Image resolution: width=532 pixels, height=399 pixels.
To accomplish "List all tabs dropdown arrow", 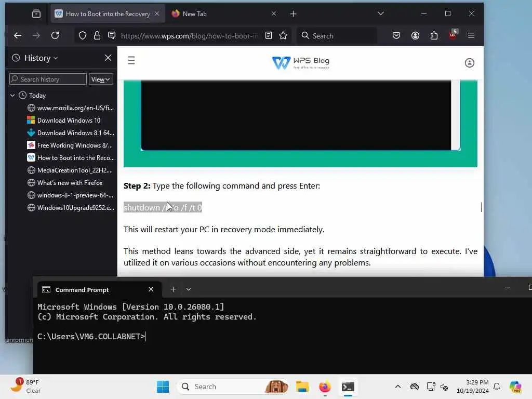I will 381,14.
